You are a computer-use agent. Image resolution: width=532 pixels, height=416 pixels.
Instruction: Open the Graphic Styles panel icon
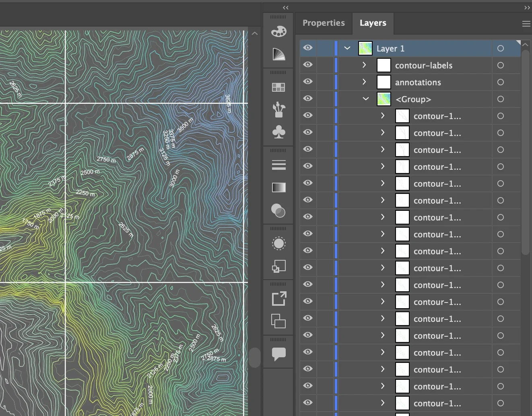[x=278, y=266]
